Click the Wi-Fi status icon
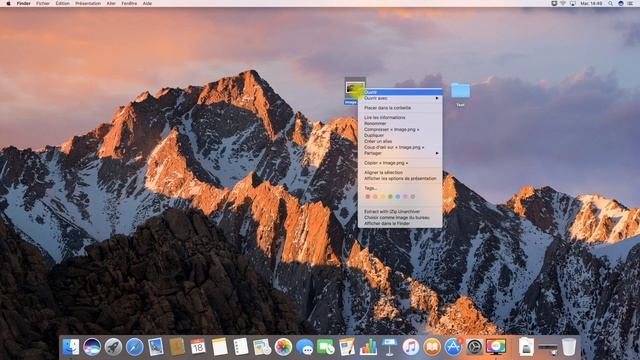Screen dimensions: 640x360 [563, 3]
